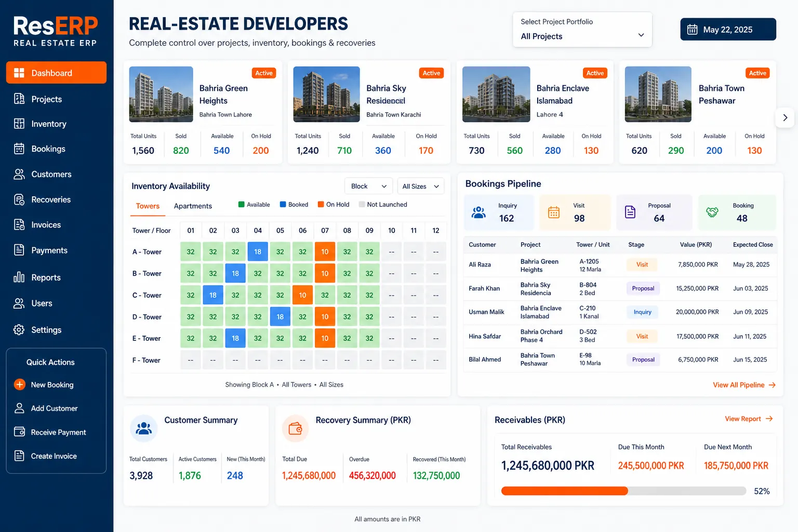Show next project cards with right chevron

coord(785,117)
